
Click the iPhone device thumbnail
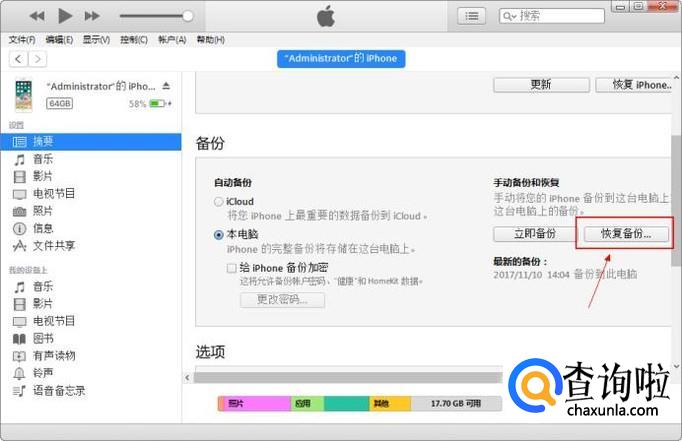(x=23, y=95)
